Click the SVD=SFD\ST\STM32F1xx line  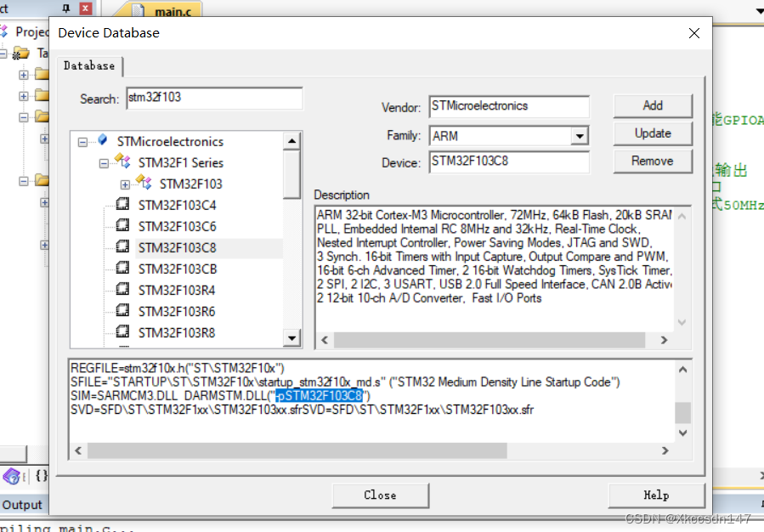[302, 410]
